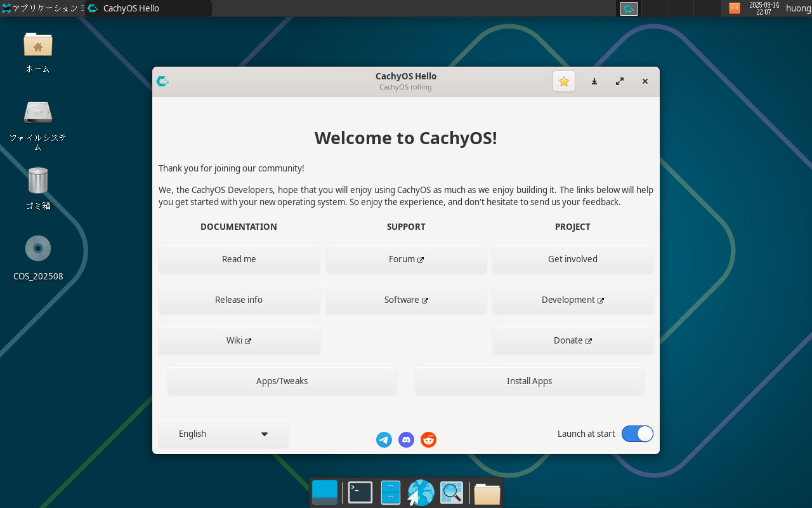Screen dimensions: 812x508
Task: Open the Forum external link button
Action: [406, 259]
